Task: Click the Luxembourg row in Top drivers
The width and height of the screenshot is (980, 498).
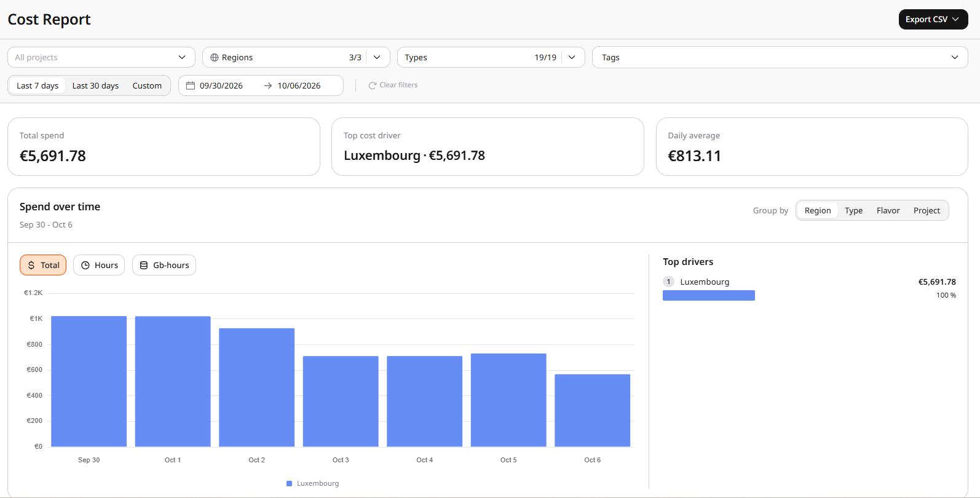Action: [x=809, y=288]
